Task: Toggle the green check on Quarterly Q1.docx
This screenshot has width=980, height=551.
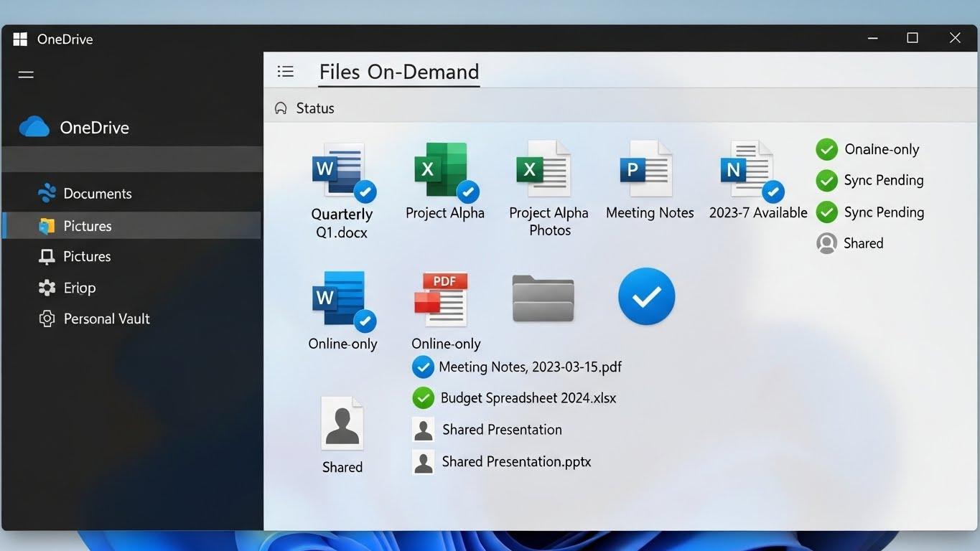Action: pyautogui.click(x=365, y=192)
